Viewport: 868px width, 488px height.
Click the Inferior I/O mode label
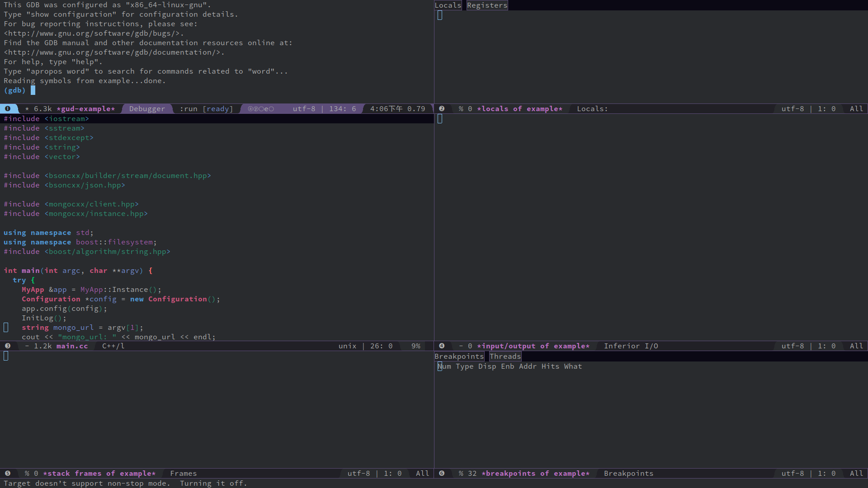(631, 346)
